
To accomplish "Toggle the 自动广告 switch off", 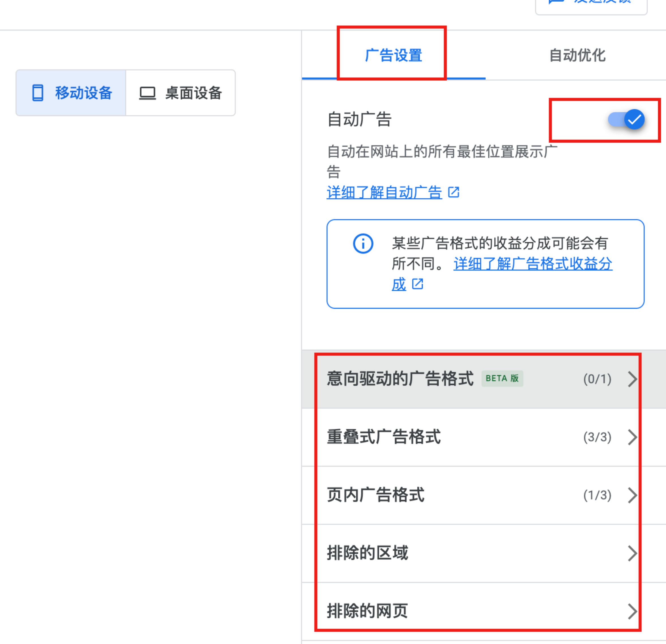I will point(626,119).
